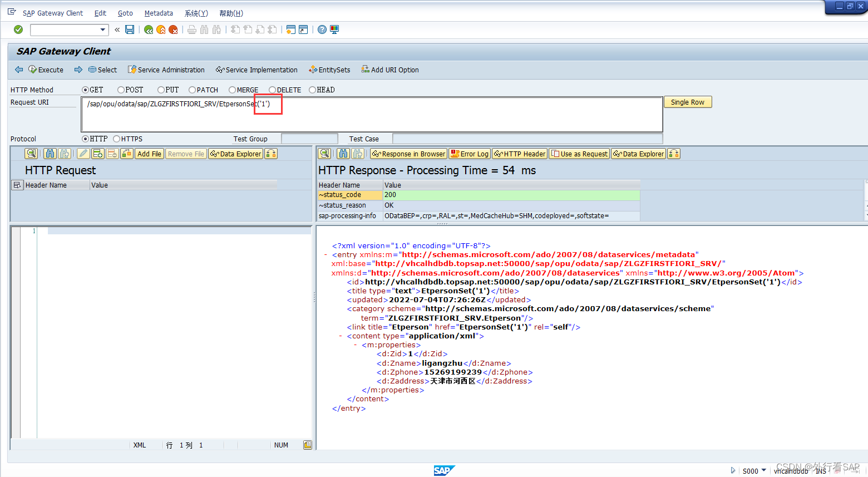868x477 pixels.
Task: Click details icon in HTTP Response toolbar
Action: point(325,154)
